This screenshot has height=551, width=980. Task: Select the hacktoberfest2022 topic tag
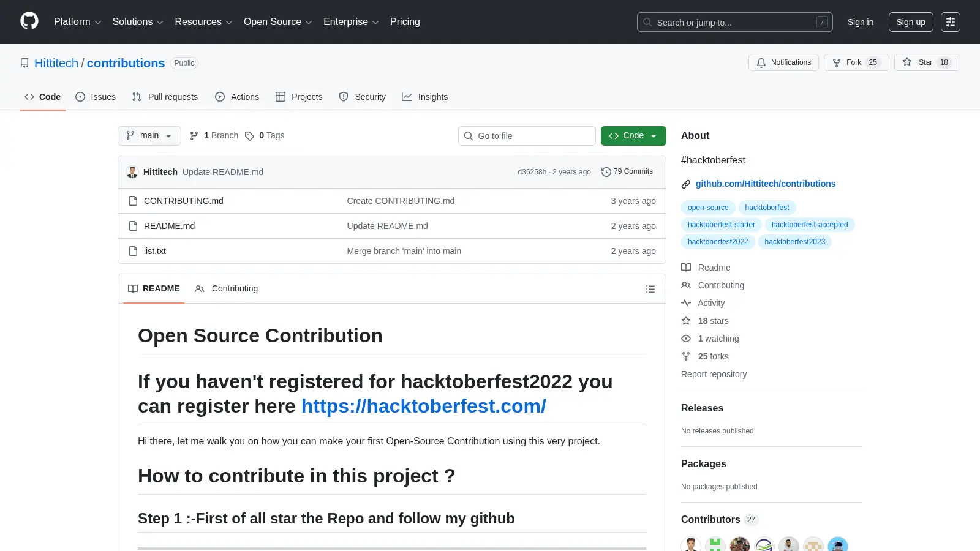718,242
